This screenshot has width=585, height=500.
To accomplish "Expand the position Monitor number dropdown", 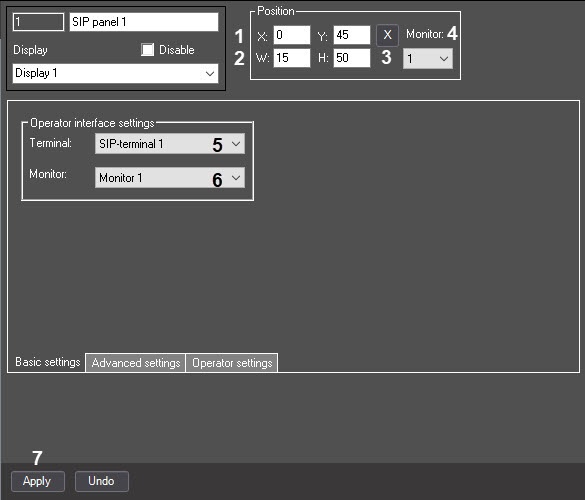I will point(428,59).
